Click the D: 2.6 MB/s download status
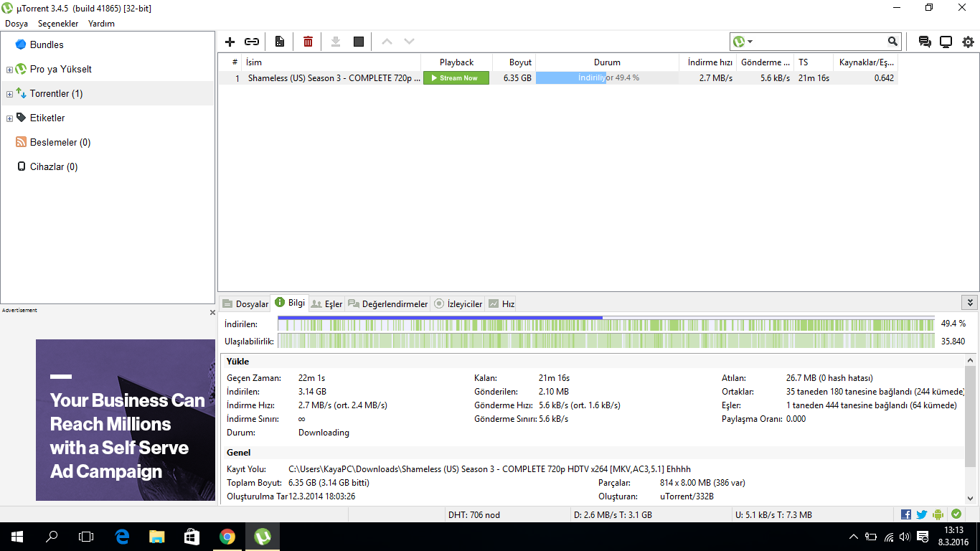The image size is (980, 551). click(613, 514)
